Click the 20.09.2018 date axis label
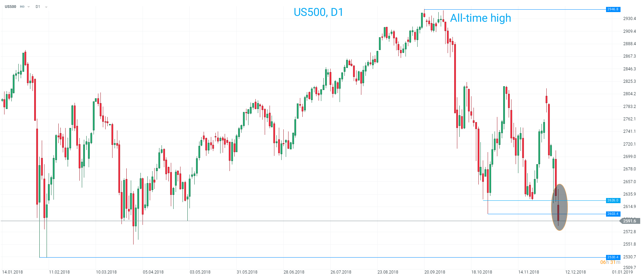The image size is (644, 278). click(435, 272)
